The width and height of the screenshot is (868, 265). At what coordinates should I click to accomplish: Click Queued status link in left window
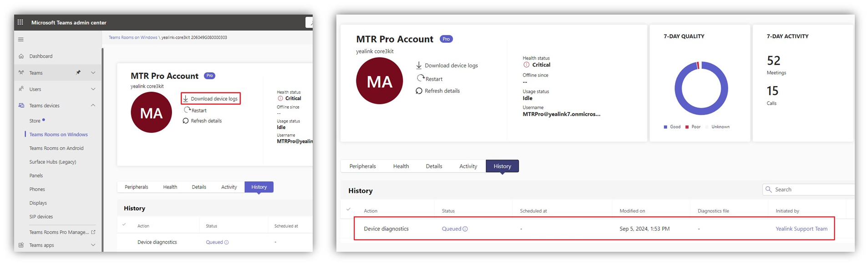coord(214,242)
